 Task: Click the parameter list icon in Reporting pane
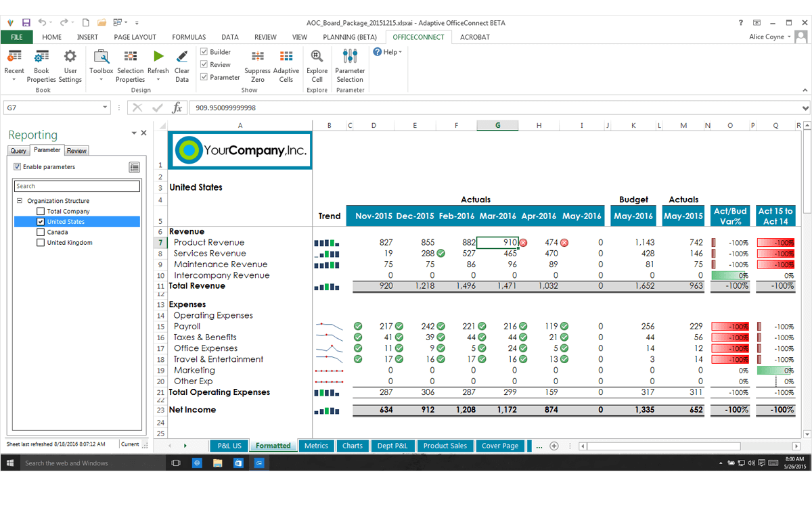pos(134,167)
